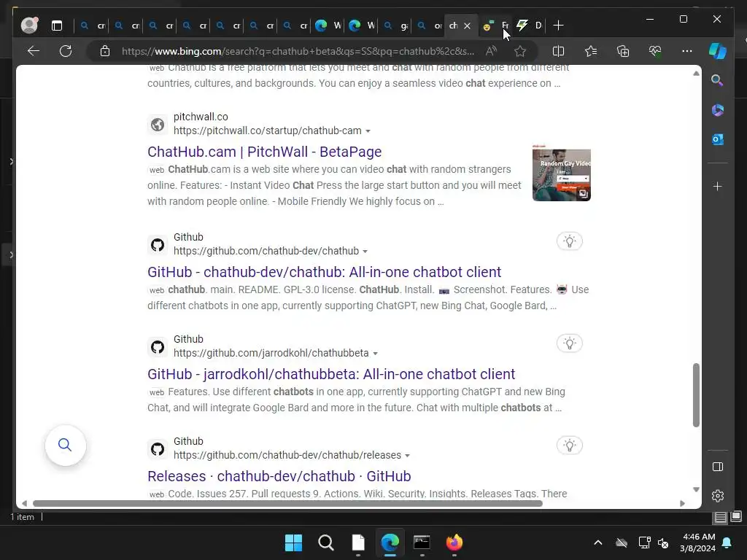Click the Edge profile avatar icon
This screenshot has width=747, height=560.
[x=29, y=26]
